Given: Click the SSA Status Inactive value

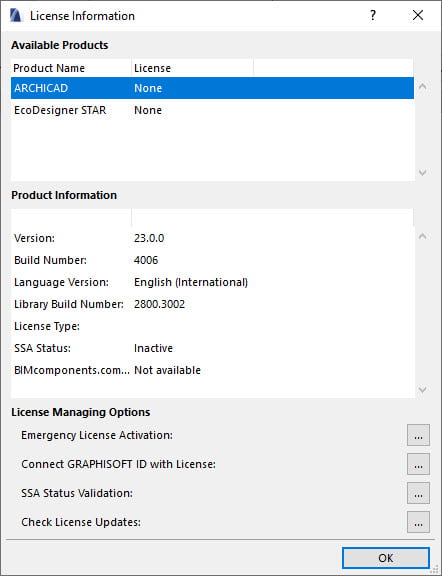Looking at the screenshot, I should coord(153,348).
